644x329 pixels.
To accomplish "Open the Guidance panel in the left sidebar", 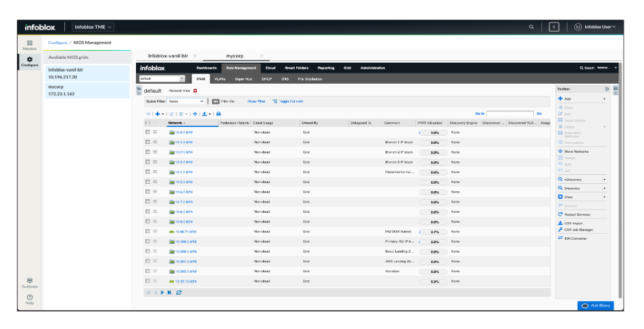I will coord(30,283).
